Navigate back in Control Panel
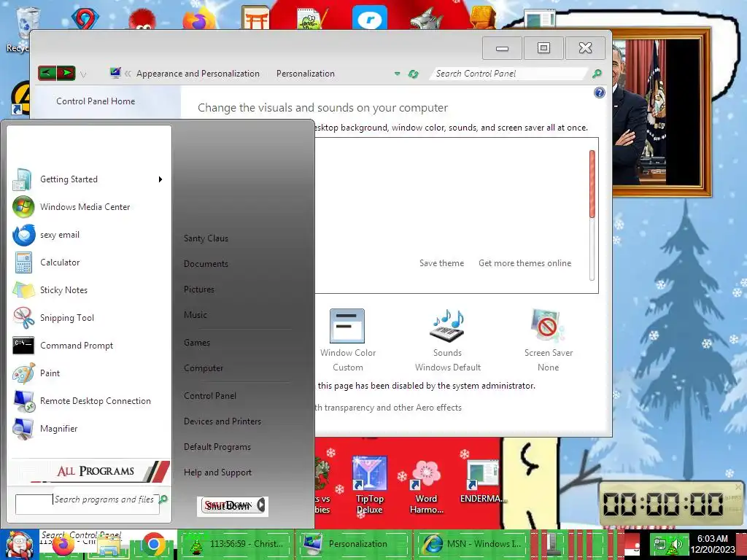Screen dimensions: 747x560 click(47, 74)
